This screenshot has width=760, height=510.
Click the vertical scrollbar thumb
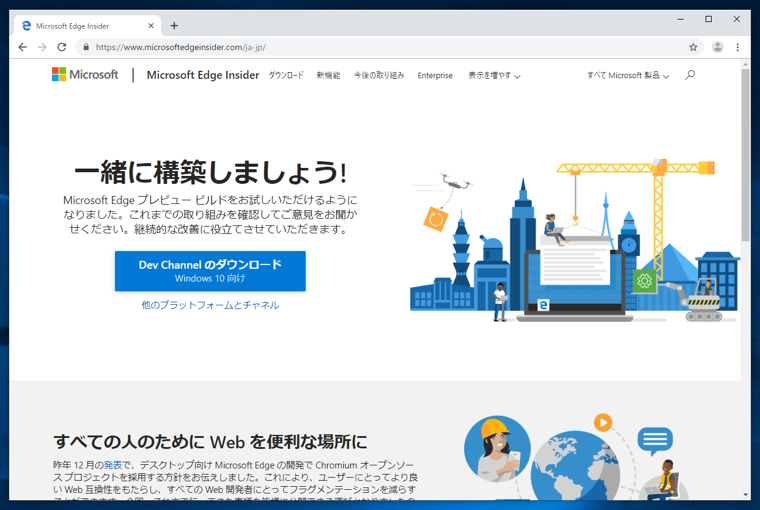(x=745, y=154)
